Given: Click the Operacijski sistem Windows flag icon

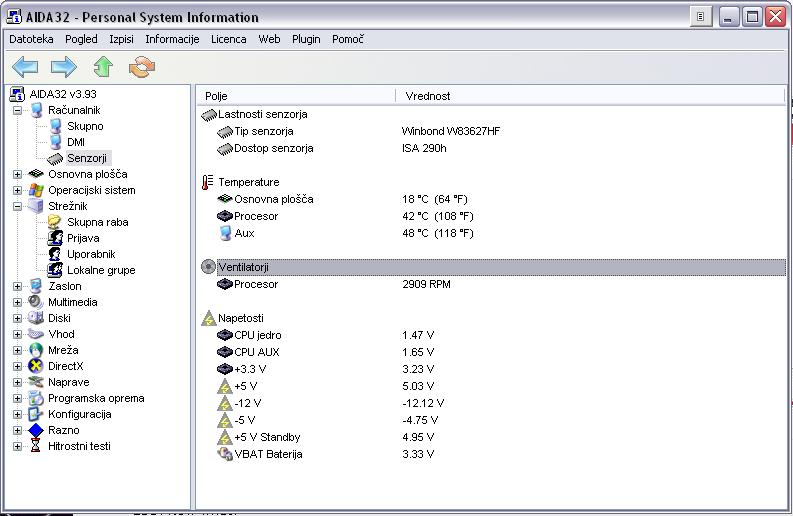Looking at the screenshot, I should [x=36, y=190].
